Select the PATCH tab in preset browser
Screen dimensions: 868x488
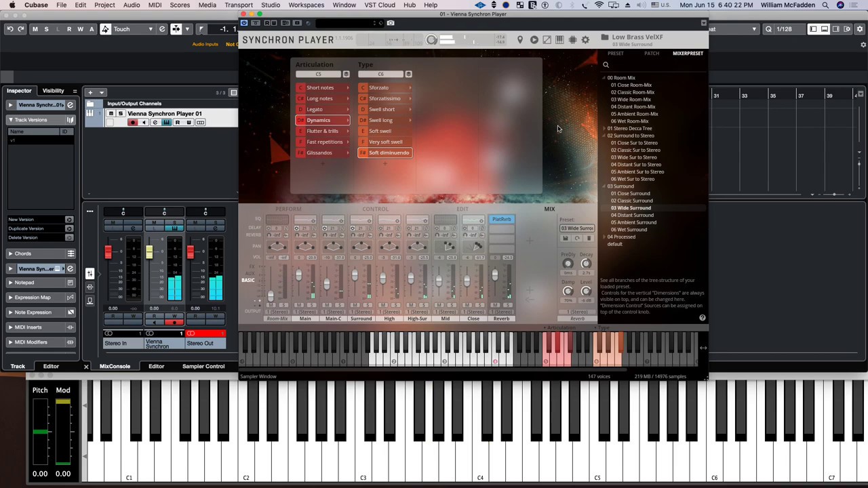(652, 54)
